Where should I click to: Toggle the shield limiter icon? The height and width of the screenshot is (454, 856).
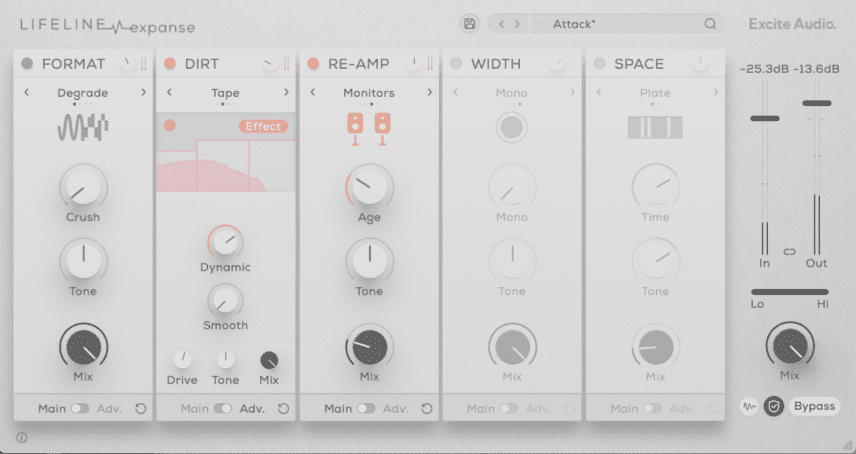(774, 407)
